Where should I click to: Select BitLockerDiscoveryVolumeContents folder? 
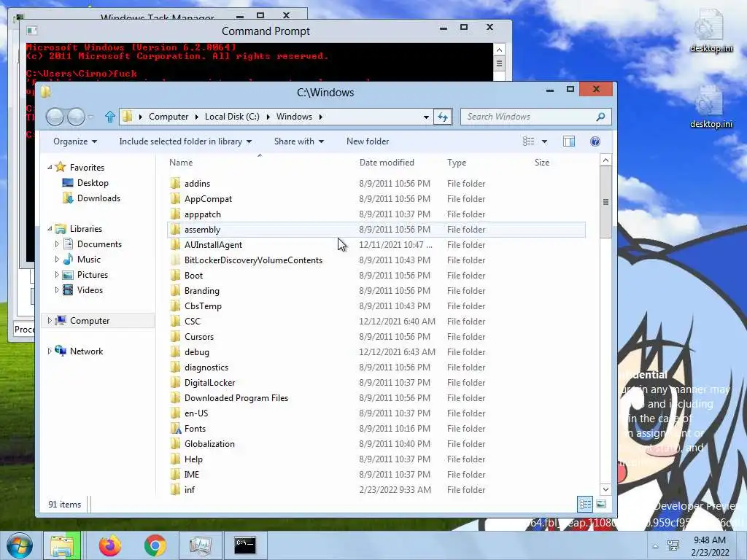click(x=253, y=260)
